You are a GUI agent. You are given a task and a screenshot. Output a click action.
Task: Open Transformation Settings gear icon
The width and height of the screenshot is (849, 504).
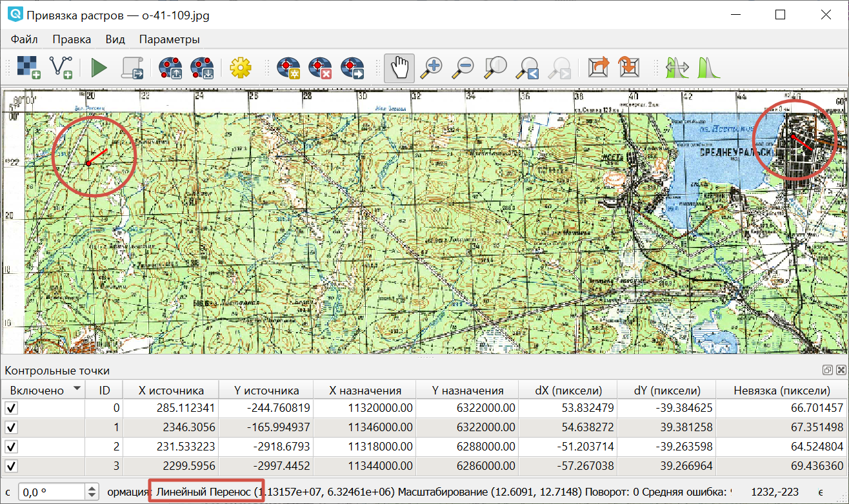coord(241,68)
